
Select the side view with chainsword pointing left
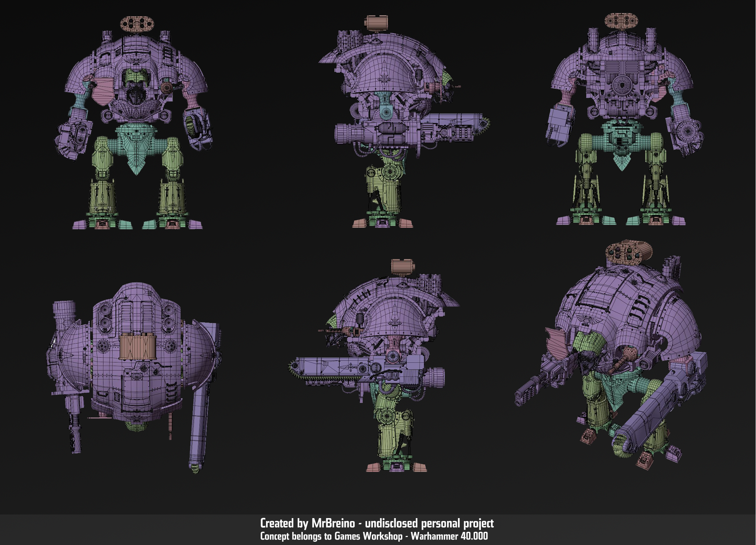click(374, 366)
